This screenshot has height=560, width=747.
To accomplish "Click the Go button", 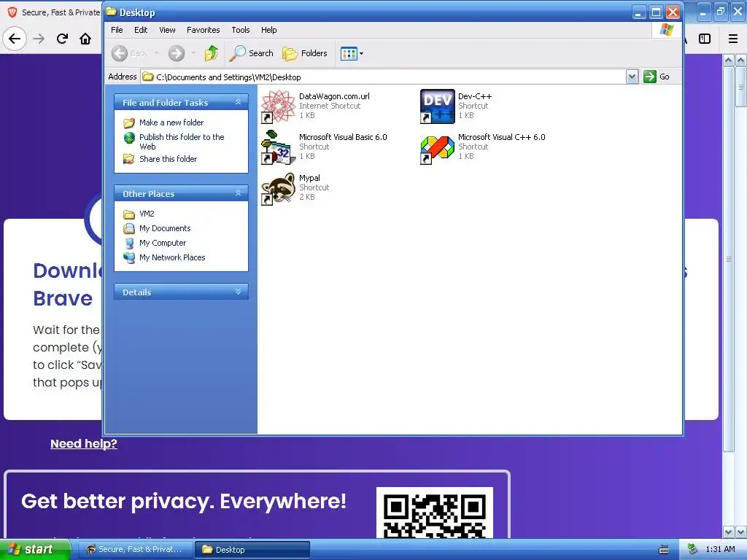I will pyautogui.click(x=657, y=77).
